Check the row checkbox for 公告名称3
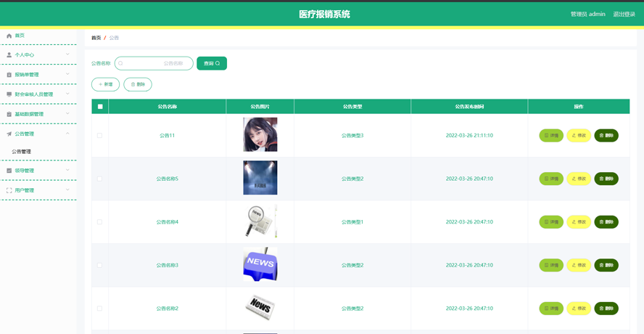 click(x=99, y=265)
